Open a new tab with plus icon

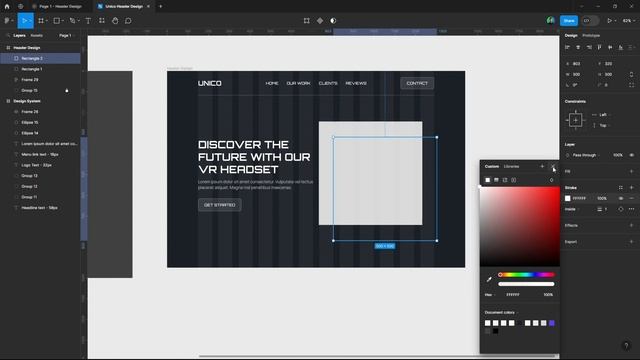[160, 7]
